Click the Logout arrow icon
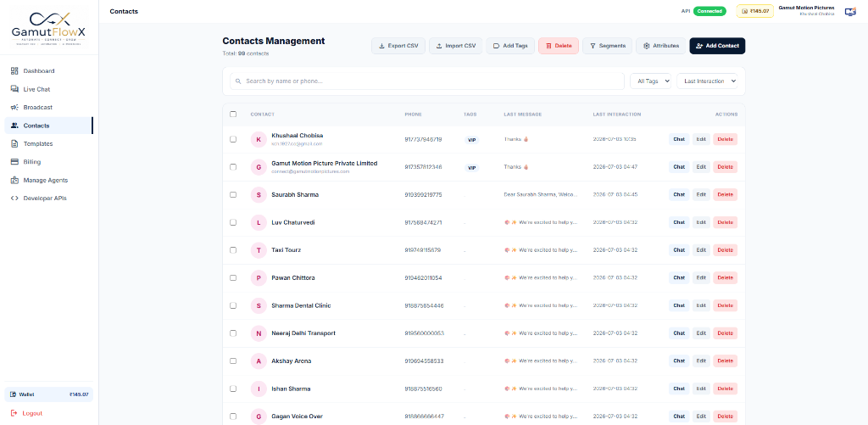868x425 pixels. (x=14, y=413)
